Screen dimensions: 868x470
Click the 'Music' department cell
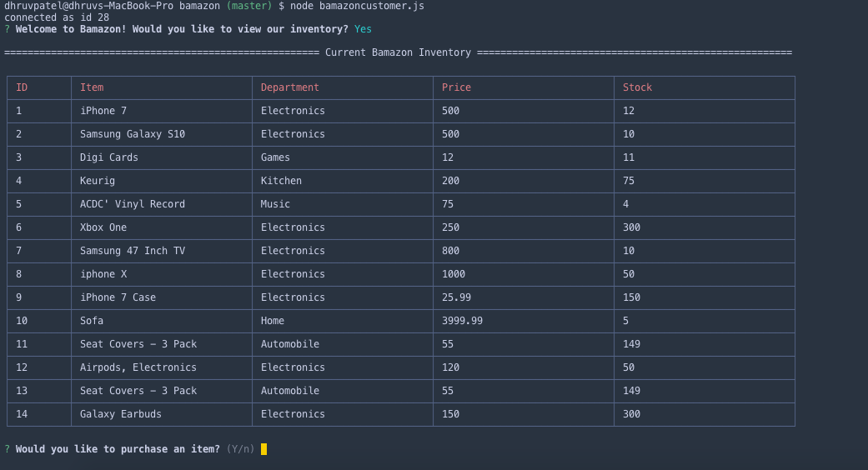pos(275,204)
